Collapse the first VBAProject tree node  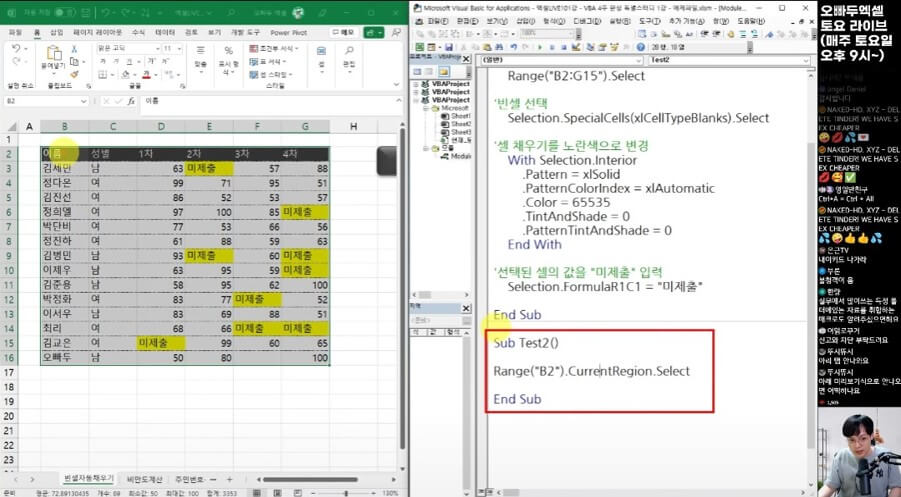pyautogui.click(x=416, y=85)
